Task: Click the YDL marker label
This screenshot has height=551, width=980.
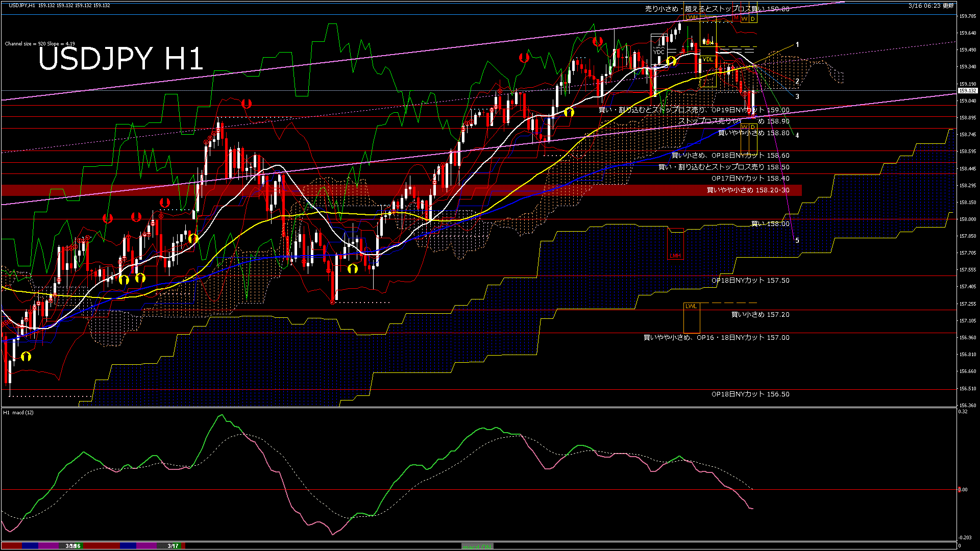Action: point(707,60)
